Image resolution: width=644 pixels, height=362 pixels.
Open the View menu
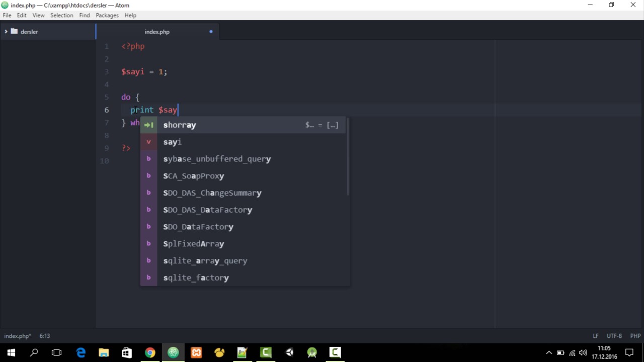(39, 16)
